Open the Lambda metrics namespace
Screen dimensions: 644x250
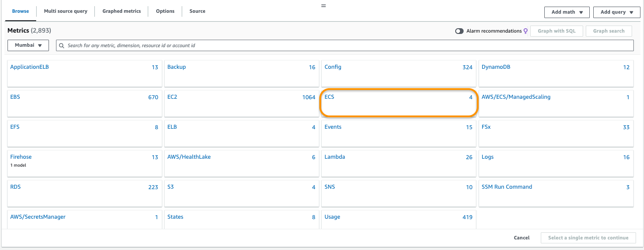click(x=399, y=164)
